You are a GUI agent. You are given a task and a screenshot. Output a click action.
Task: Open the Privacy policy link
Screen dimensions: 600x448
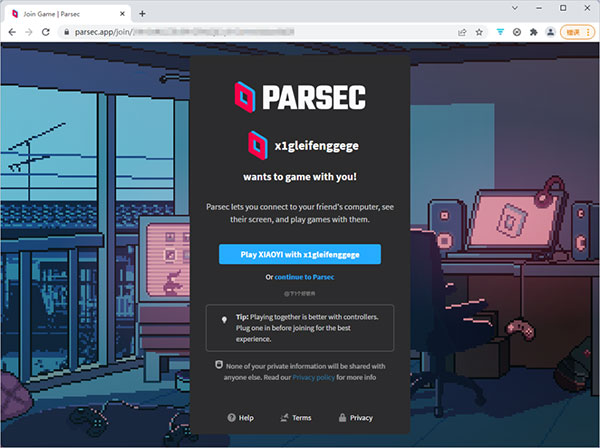click(x=313, y=378)
